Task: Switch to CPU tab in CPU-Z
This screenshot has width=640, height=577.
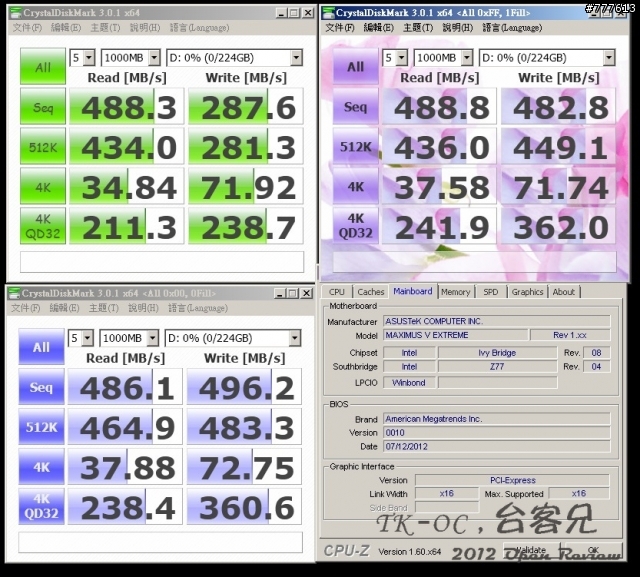Action: click(x=337, y=292)
